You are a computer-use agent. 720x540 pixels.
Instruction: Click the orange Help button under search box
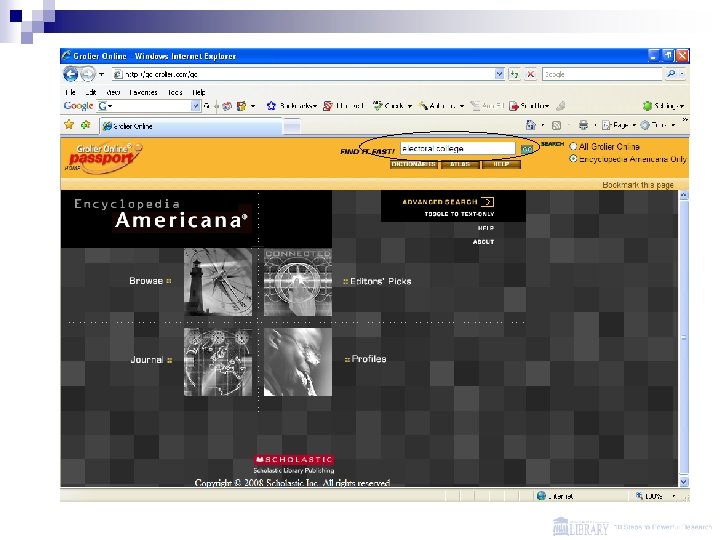(x=501, y=164)
